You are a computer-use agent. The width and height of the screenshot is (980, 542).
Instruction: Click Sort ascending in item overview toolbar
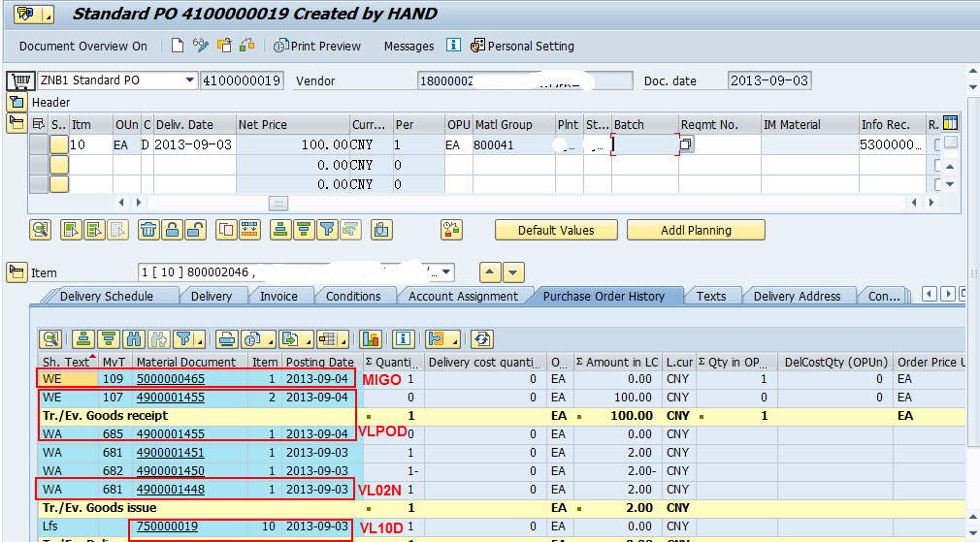point(280,230)
